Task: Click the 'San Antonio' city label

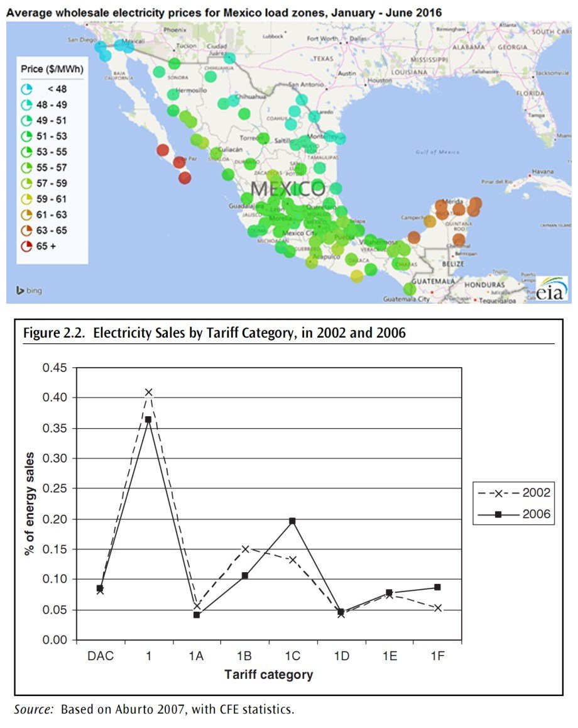Action: click(306, 84)
